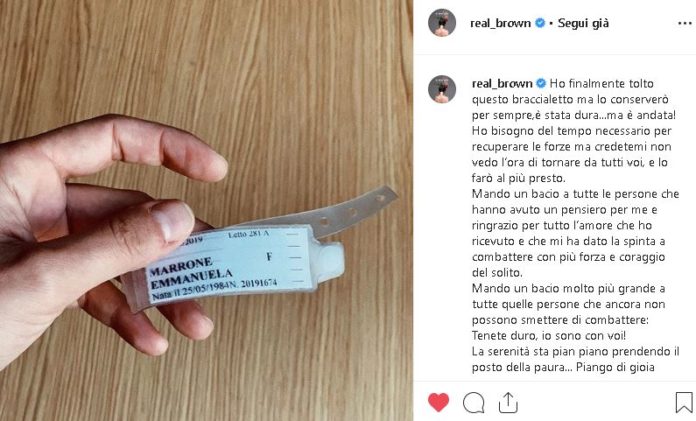Image resolution: width=696 pixels, height=421 pixels.
Task: Save the post with the bookmark icon
Action: [x=684, y=402]
